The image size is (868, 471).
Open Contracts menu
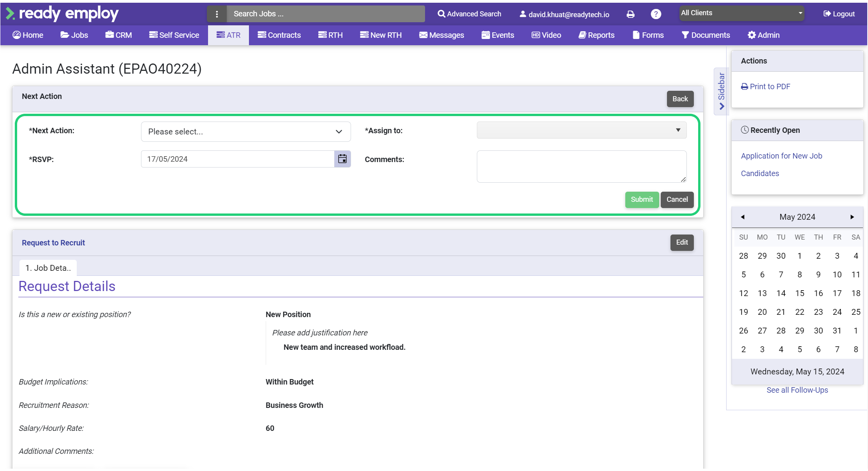pyautogui.click(x=279, y=35)
